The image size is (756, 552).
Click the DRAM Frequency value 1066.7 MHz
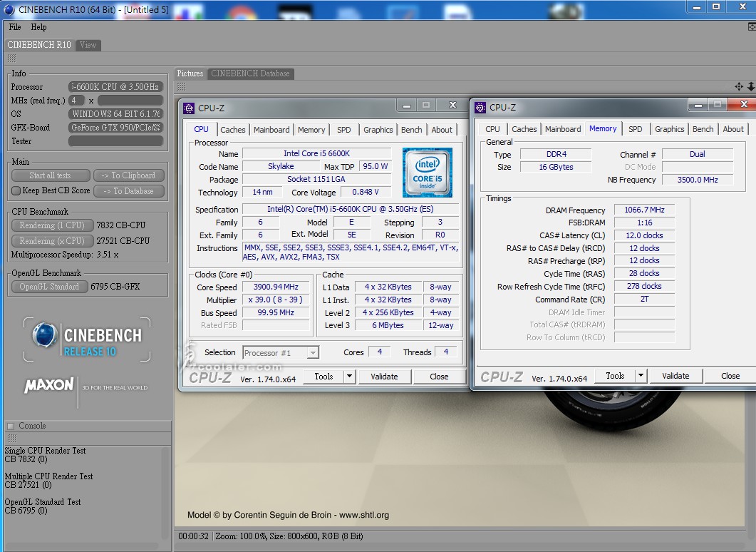tap(644, 210)
